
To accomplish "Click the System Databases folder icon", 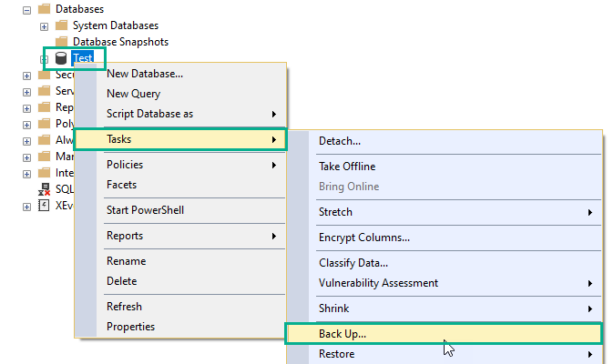I will click(62, 25).
